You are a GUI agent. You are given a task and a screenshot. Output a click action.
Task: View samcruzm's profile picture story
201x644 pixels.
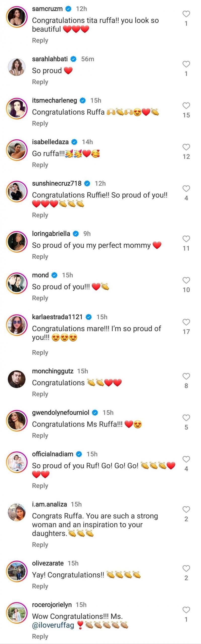pyautogui.click(x=17, y=17)
